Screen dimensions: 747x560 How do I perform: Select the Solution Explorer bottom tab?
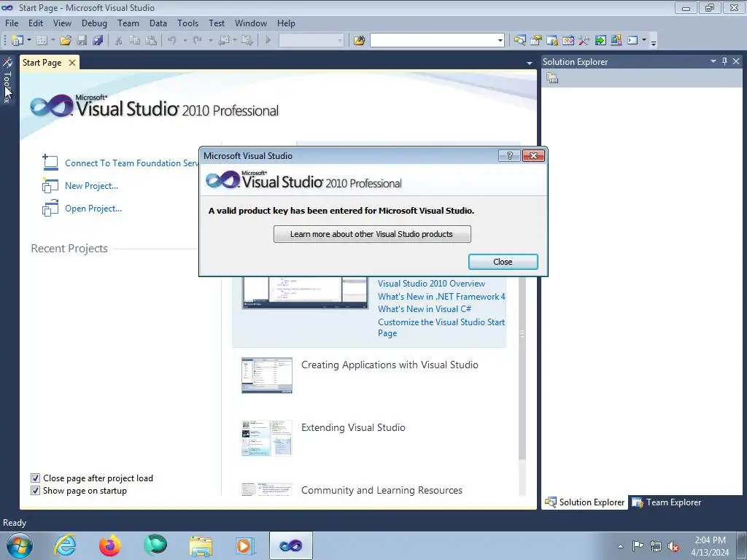pos(584,502)
